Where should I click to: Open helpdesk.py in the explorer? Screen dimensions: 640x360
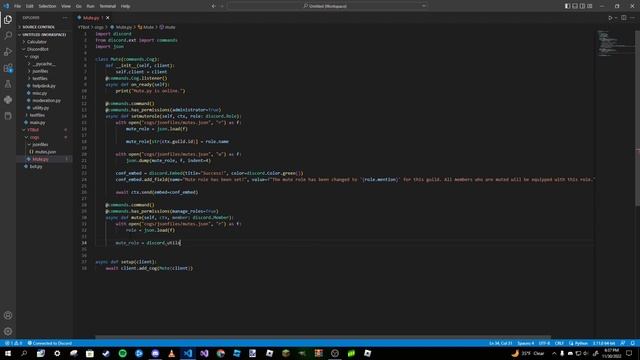(x=44, y=86)
